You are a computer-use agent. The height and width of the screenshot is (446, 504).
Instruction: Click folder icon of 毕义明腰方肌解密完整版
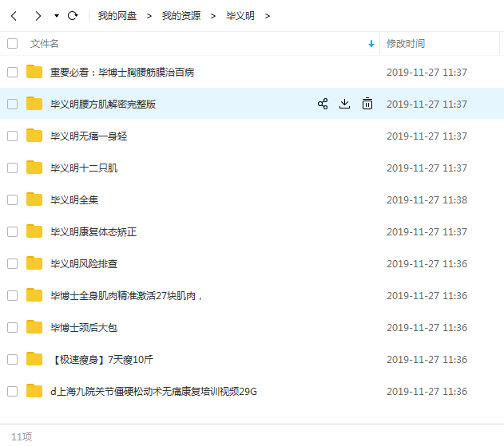coord(34,104)
